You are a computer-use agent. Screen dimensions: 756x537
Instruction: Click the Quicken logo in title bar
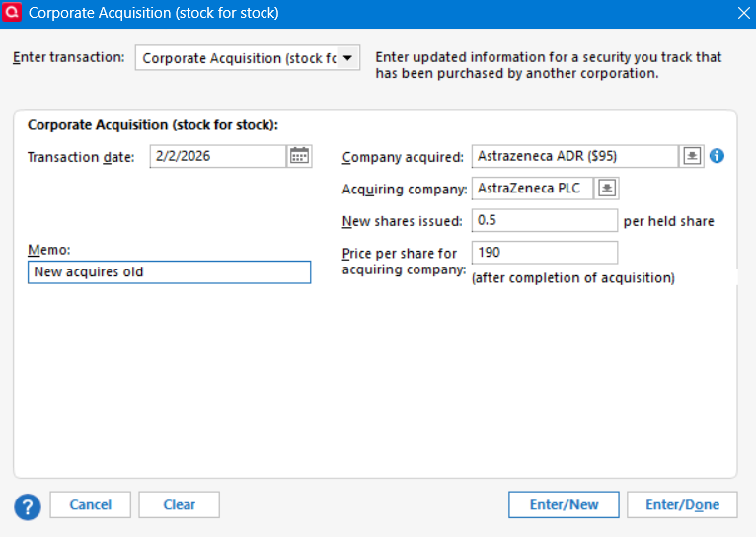tap(13, 13)
